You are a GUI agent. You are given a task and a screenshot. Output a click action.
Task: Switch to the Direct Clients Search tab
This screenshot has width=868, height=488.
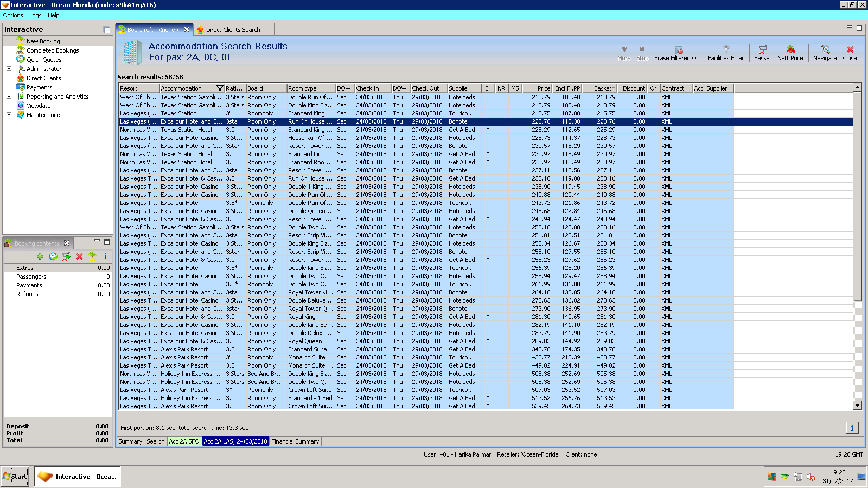[232, 30]
